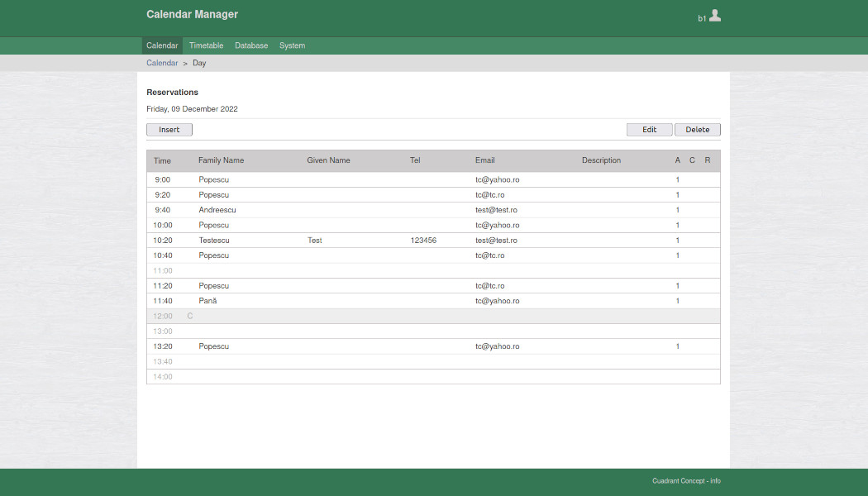Click the info link in footer
Image resolution: width=868 pixels, height=496 pixels.
715,481
